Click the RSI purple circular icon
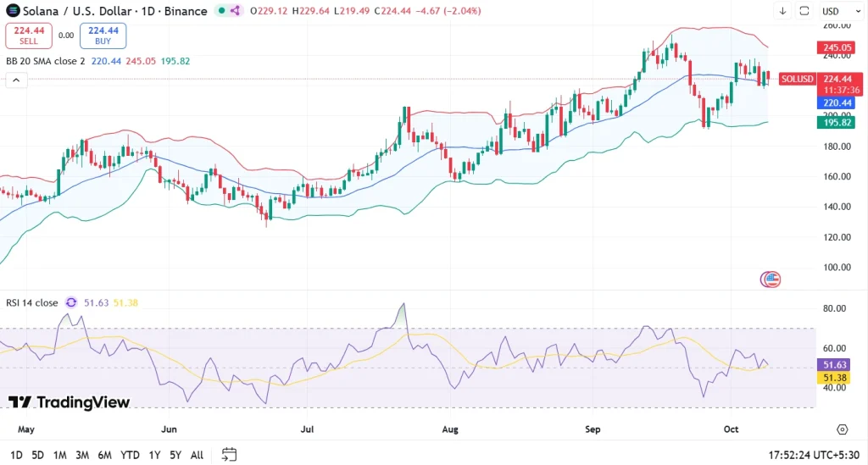The image size is (868, 465). pyautogui.click(x=71, y=302)
